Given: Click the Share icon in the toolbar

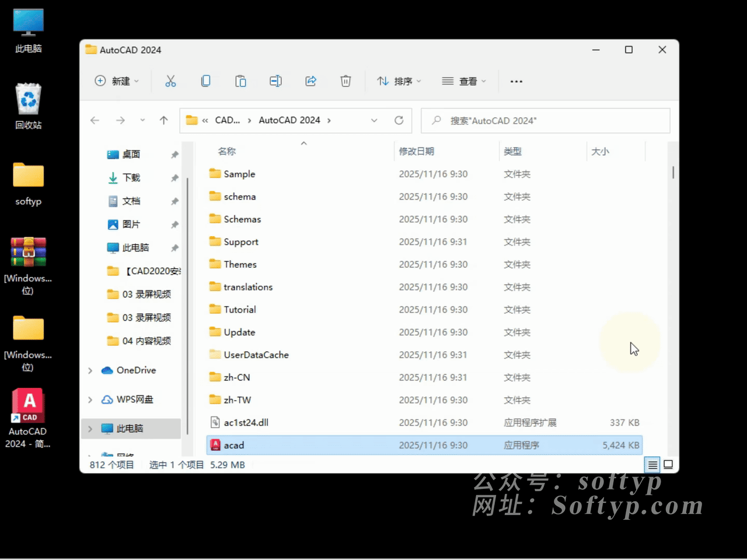Looking at the screenshot, I should click(310, 81).
